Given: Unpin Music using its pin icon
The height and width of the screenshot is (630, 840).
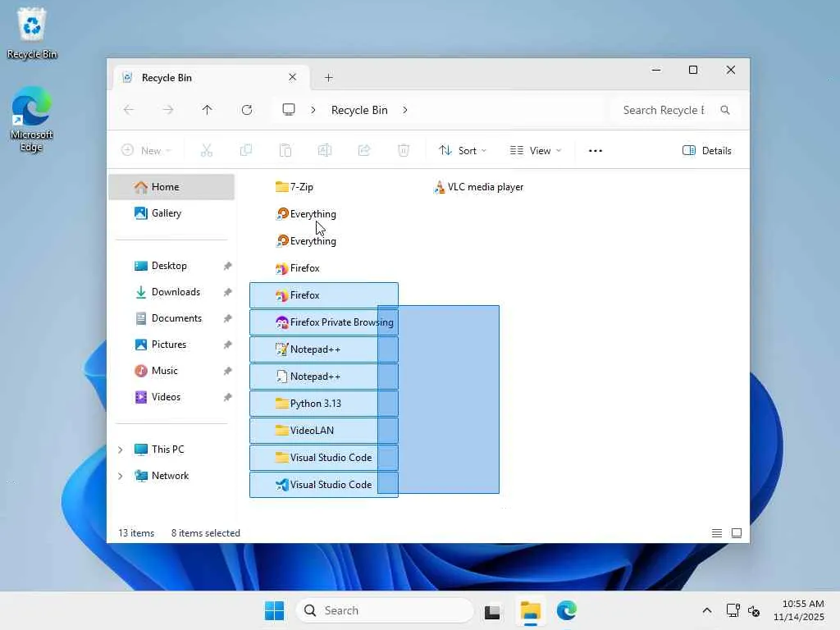Looking at the screenshot, I should 228,372.
